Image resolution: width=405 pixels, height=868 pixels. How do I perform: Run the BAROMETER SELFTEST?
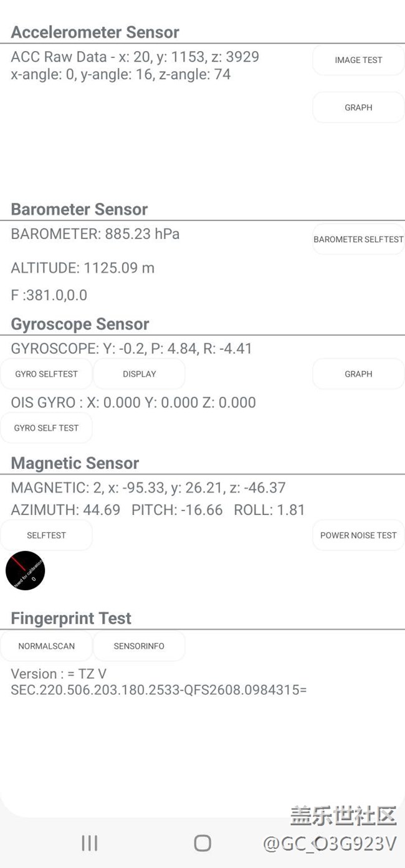(x=358, y=239)
